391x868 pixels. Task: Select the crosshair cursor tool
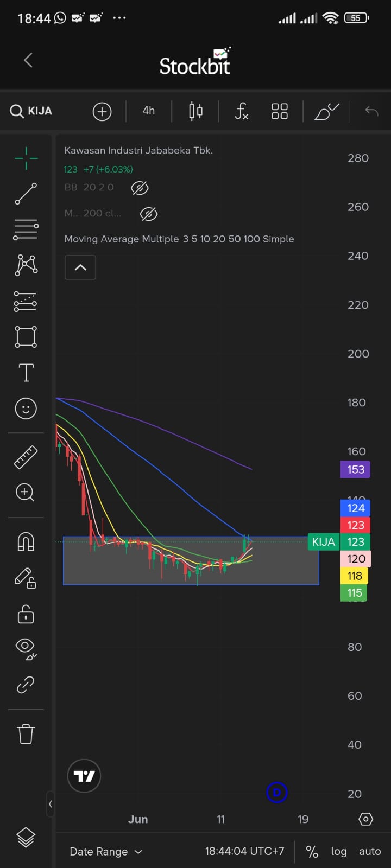click(26, 158)
